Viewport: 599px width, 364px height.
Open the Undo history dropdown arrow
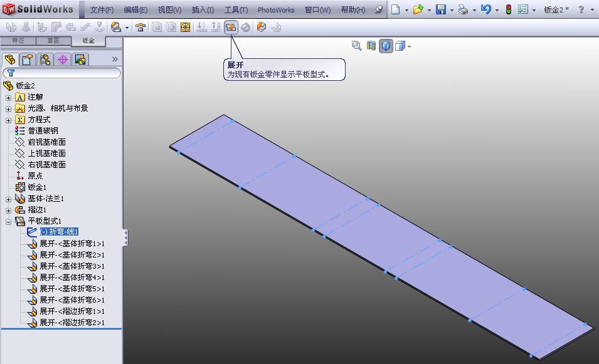[497, 10]
